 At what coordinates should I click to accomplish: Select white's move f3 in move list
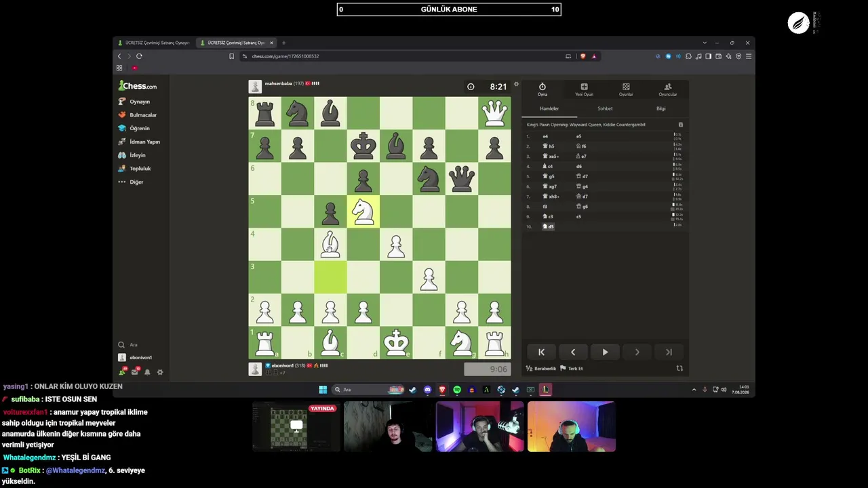pyautogui.click(x=545, y=207)
